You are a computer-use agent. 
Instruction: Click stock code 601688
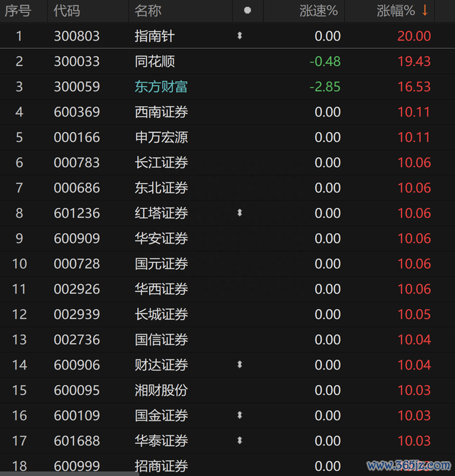point(77,440)
